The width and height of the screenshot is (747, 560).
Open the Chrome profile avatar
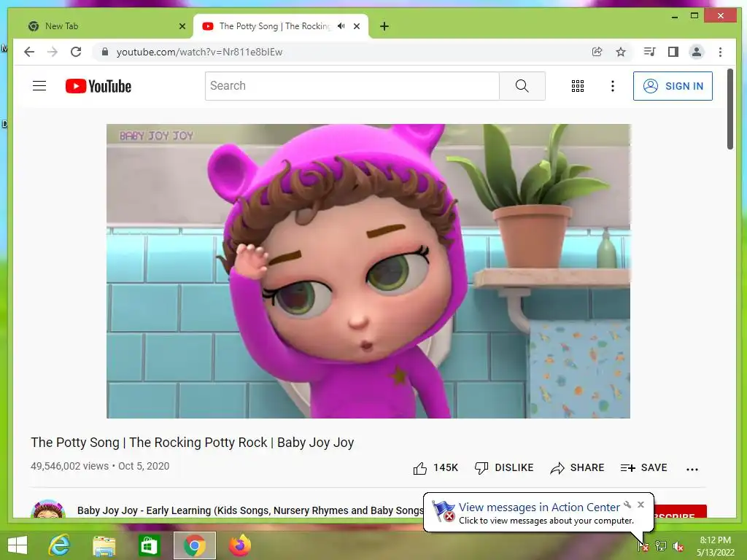pos(697,52)
